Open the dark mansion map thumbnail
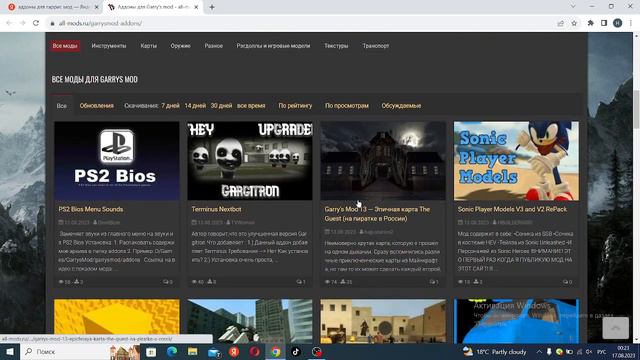 pos(383,161)
